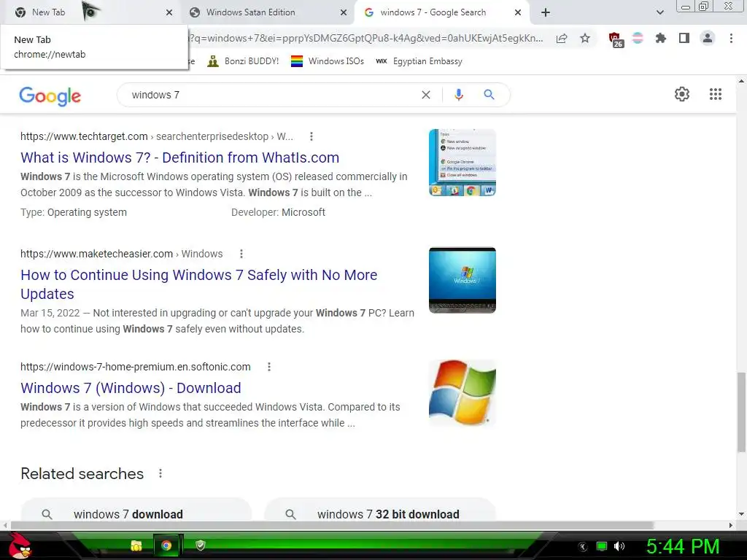
Task: Go to Google home via the logo
Action: pos(50,96)
